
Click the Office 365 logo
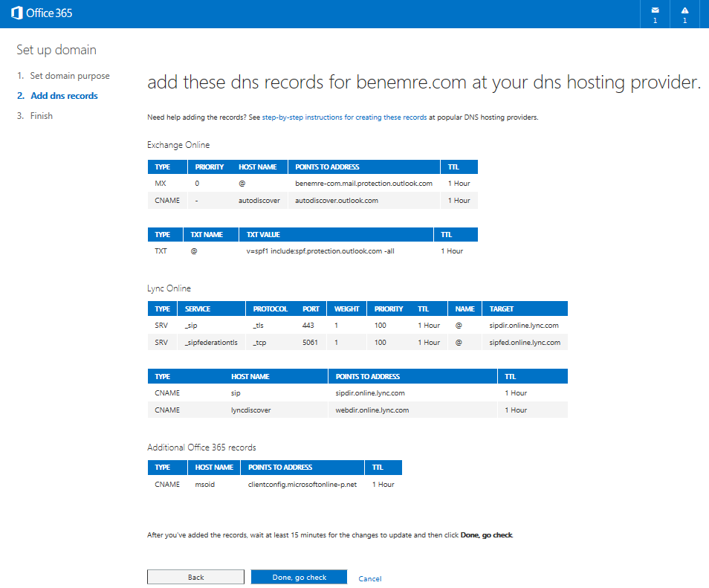[x=42, y=13]
